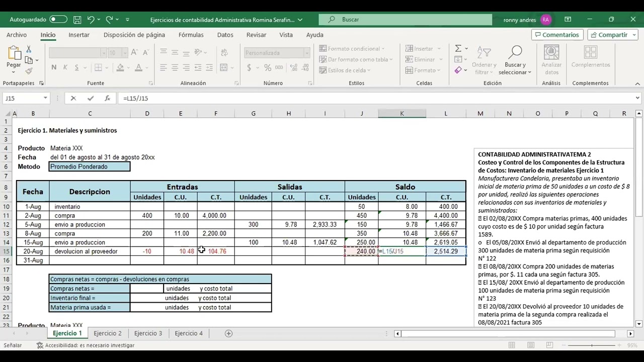Open the Formato condicional dropdown
644x362 pixels.
[352, 49]
